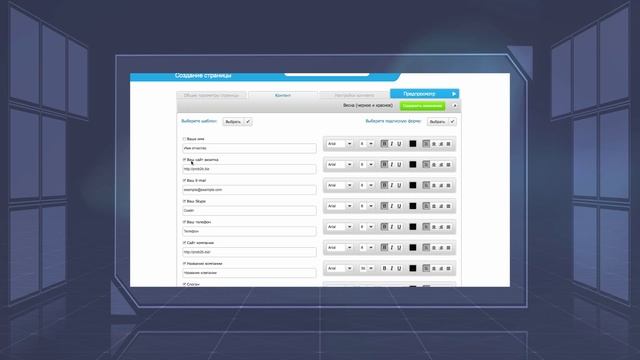Toggle bold in the Название компании row
This screenshot has width=640, height=360.
coord(384,269)
